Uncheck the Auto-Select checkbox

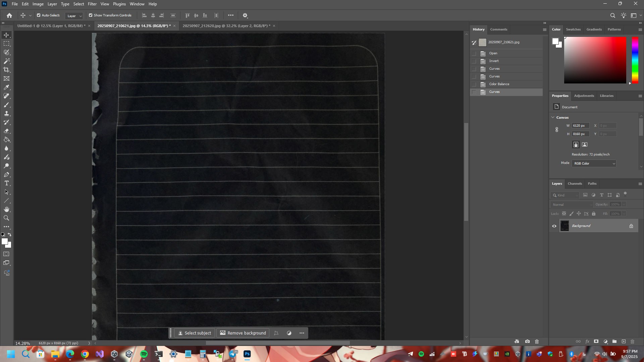click(x=39, y=15)
